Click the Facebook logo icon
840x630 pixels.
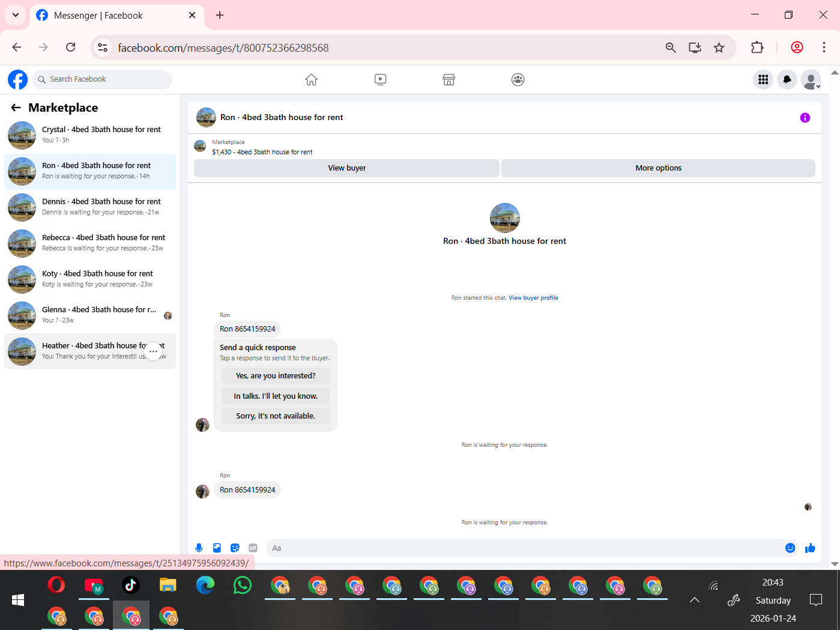point(17,79)
